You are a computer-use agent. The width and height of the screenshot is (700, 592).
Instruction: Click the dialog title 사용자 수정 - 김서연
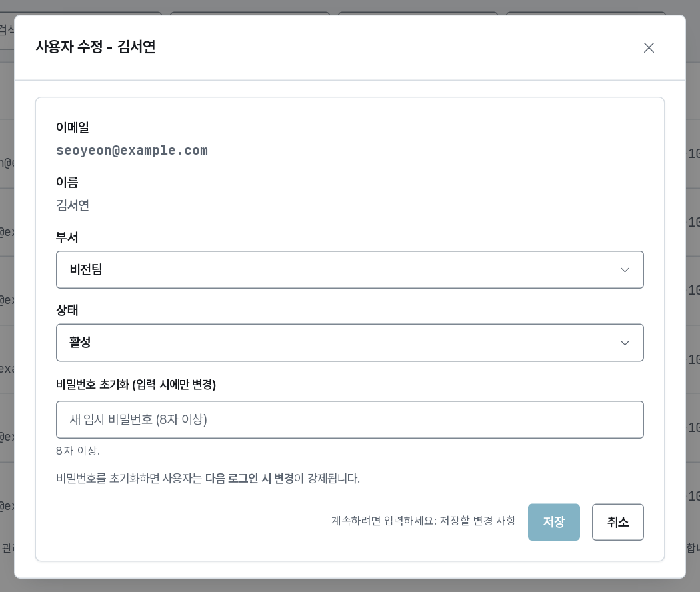click(95, 47)
